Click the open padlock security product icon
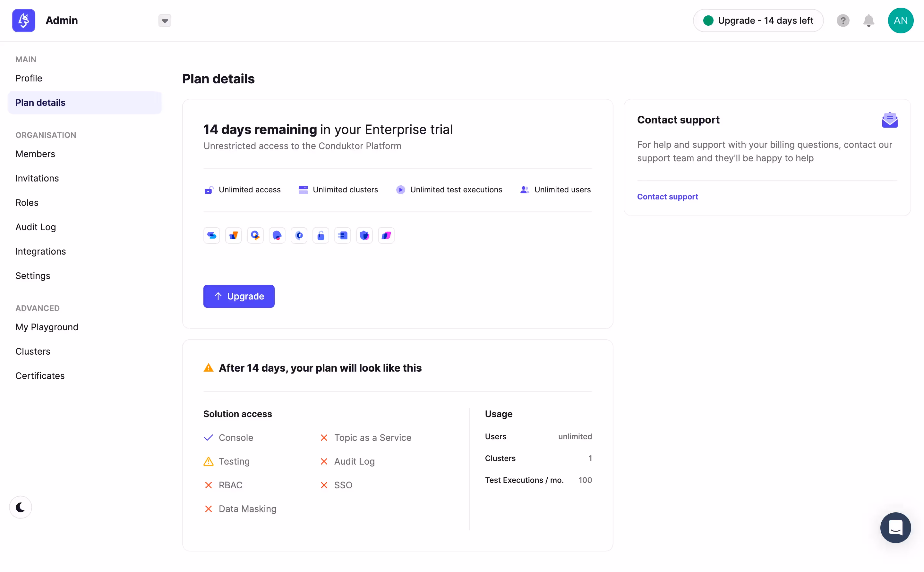924x572 pixels. click(321, 235)
